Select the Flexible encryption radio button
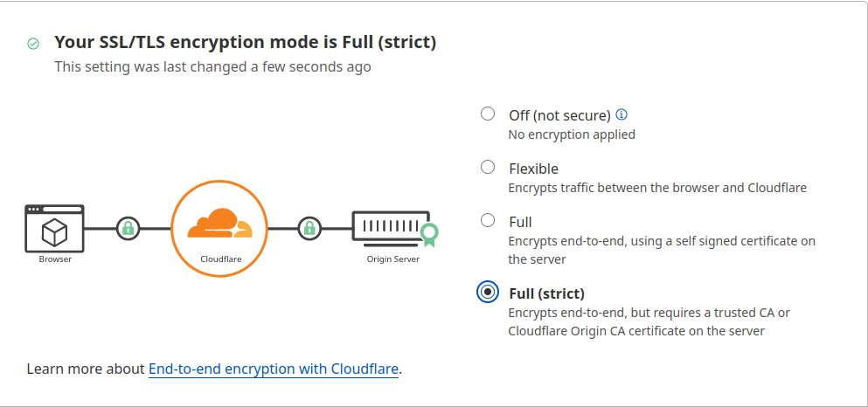This screenshot has height=407, width=868. (x=488, y=167)
